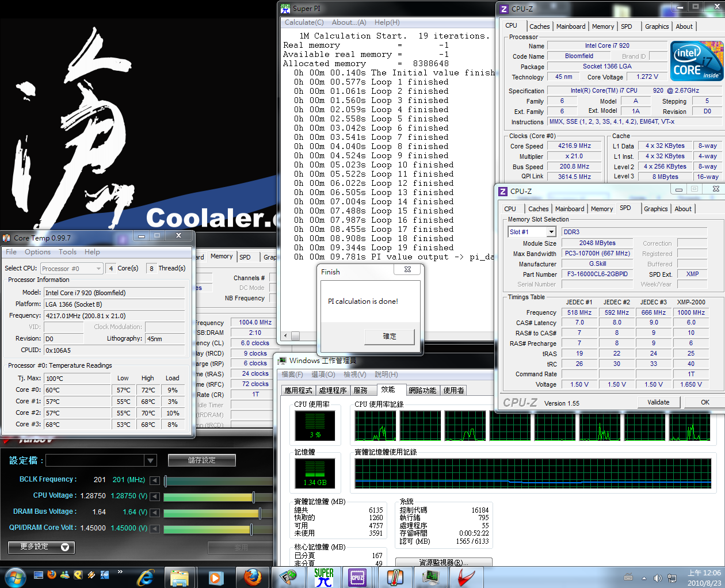
Task: Click the Super PI title bar icon
Action: click(285, 8)
